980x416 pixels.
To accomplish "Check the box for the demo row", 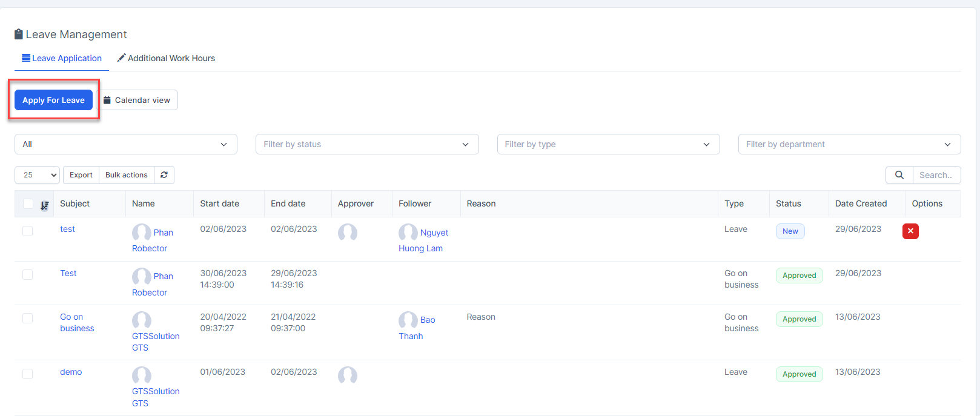I will 28,374.
